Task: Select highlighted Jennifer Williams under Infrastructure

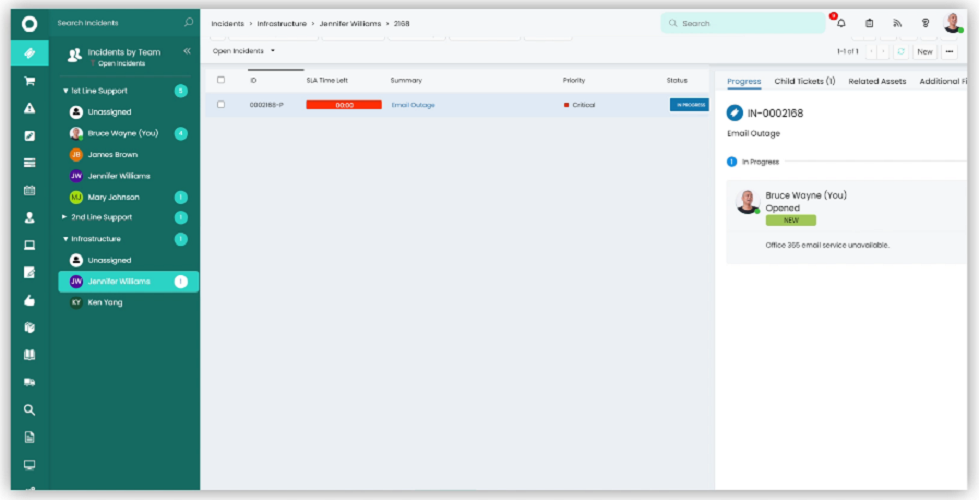Action: click(x=129, y=282)
